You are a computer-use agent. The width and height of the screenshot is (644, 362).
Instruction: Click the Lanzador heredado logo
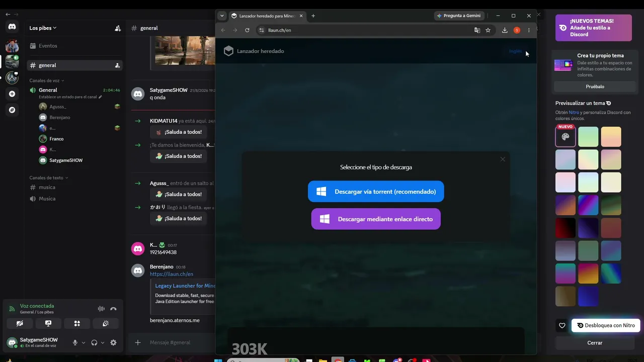click(254, 51)
